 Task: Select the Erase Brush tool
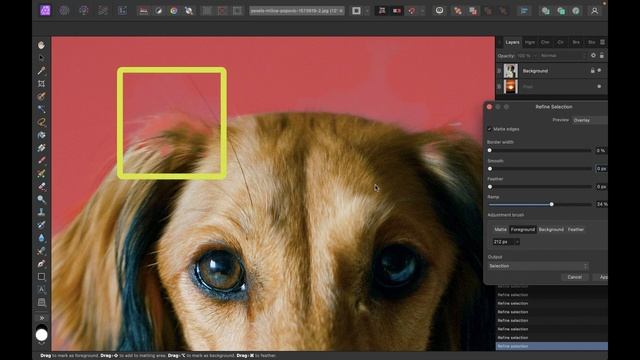click(41, 187)
